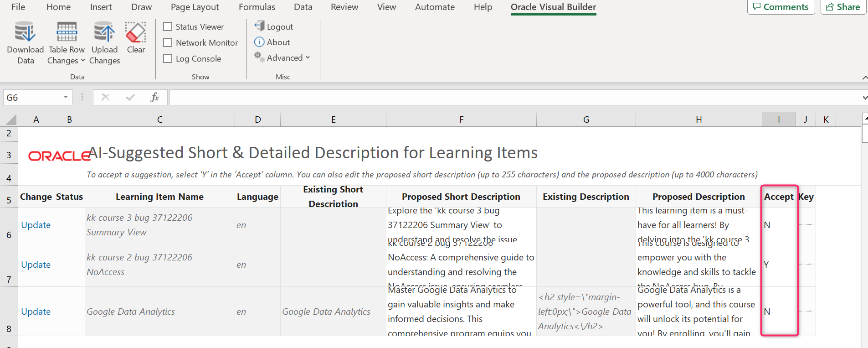Image resolution: width=868 pixels, height=348 pixels.
Task: Click Accept cell for Google Data Analytics row
Action: point(779,312)
